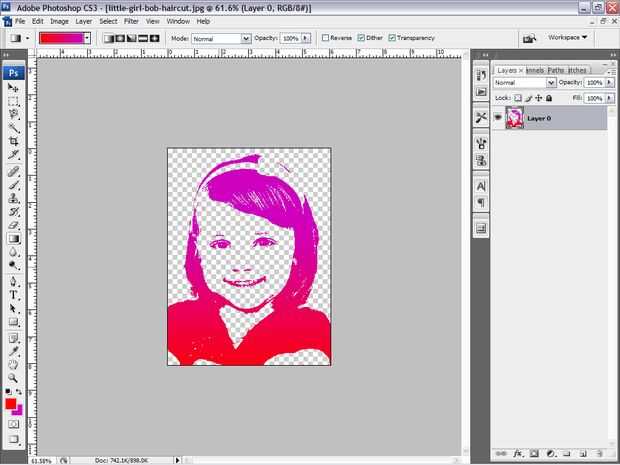Hide Layer 0 using the eye icon
The width and height of the screenshot is (620, 465).
pyautogui.click(x=498, y=118)
